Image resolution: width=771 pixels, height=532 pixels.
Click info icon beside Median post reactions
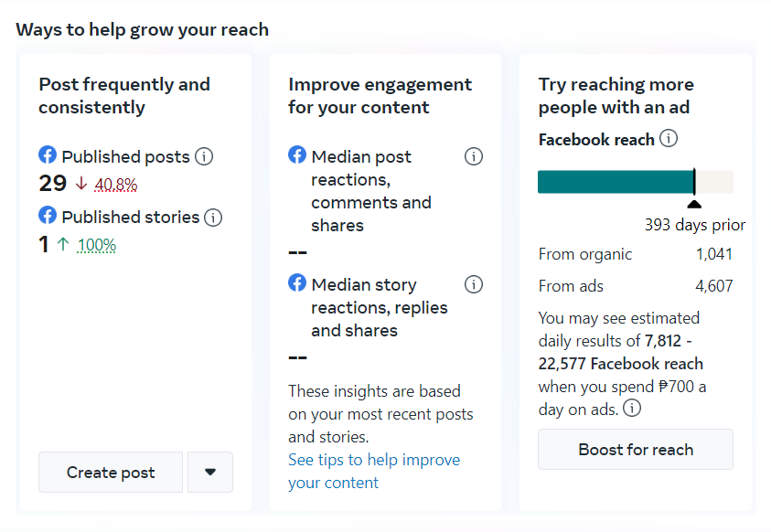point(474,156)
